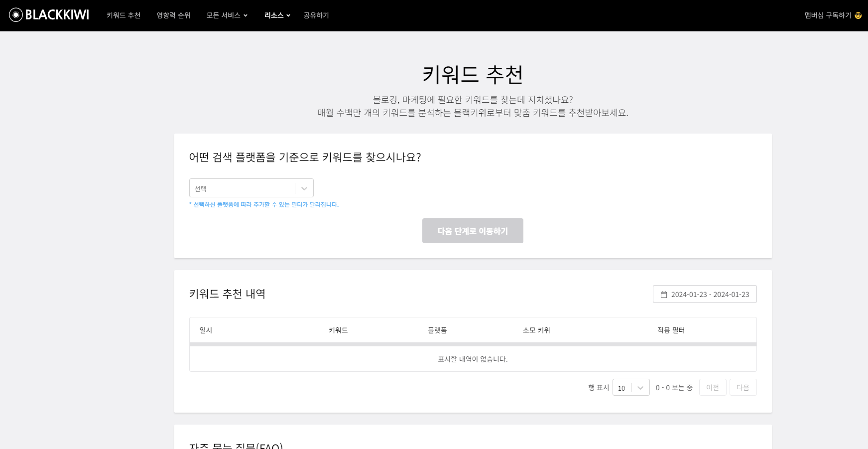The image size is (868, 449).
Task: Open the platform selection 선택 combo box
Action: point(244,188)
